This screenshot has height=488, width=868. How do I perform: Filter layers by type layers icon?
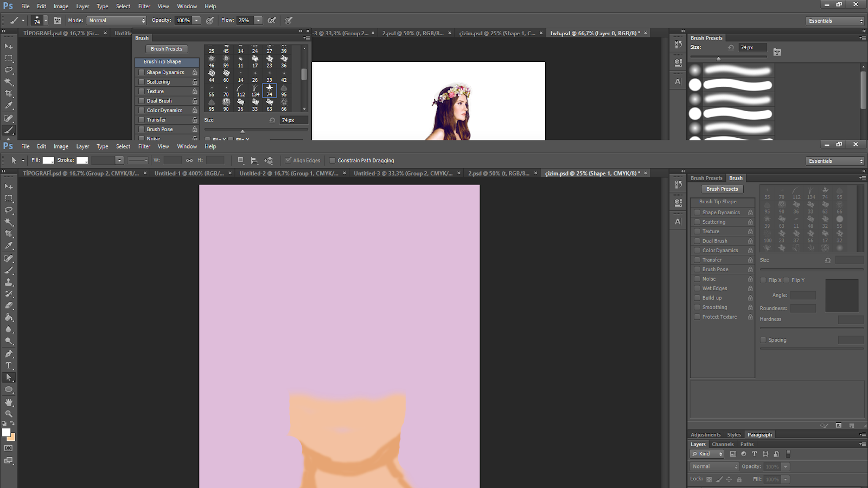point(754,454)
